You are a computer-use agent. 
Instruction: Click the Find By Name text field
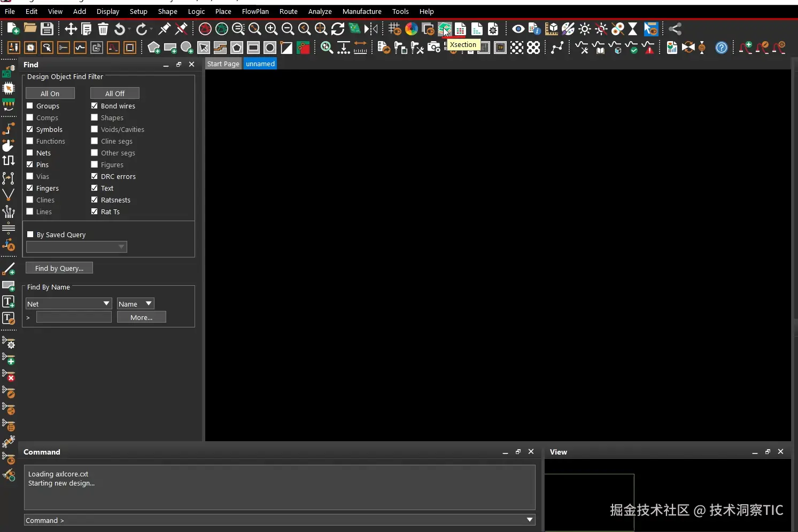[x=74, y=317]
